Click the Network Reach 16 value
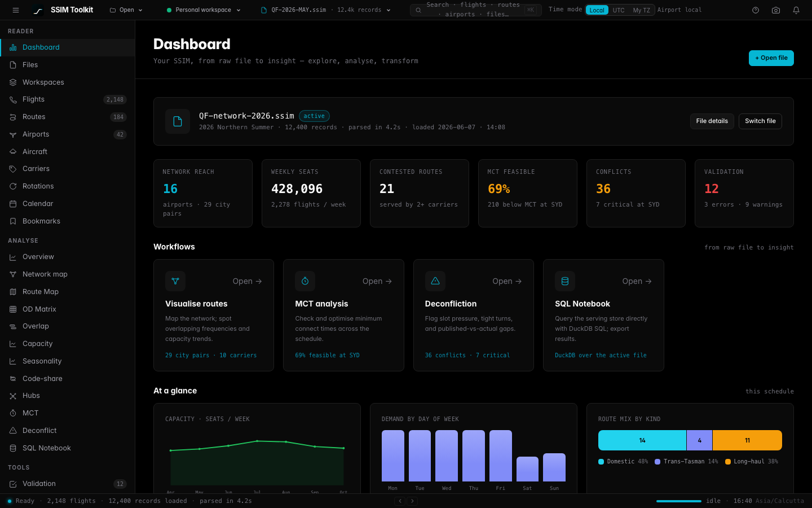This screenshot has height=508, width=812. click(x=170, y=189)
